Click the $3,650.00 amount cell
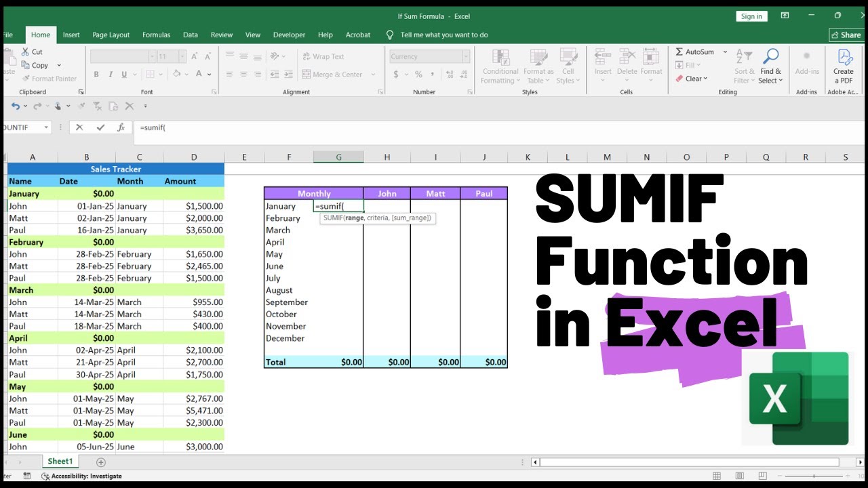 pyautogui.click(x=194, y=230)
